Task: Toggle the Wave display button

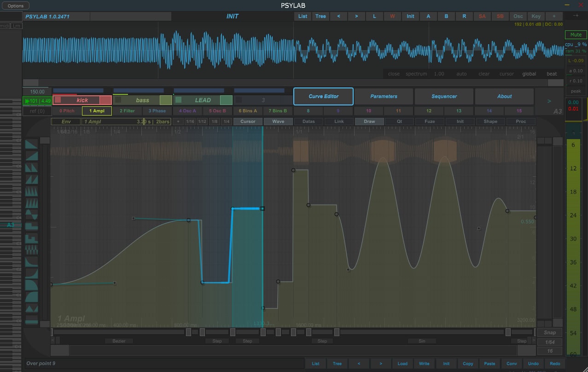Action: pyautogui.click(x=278, y=122)
